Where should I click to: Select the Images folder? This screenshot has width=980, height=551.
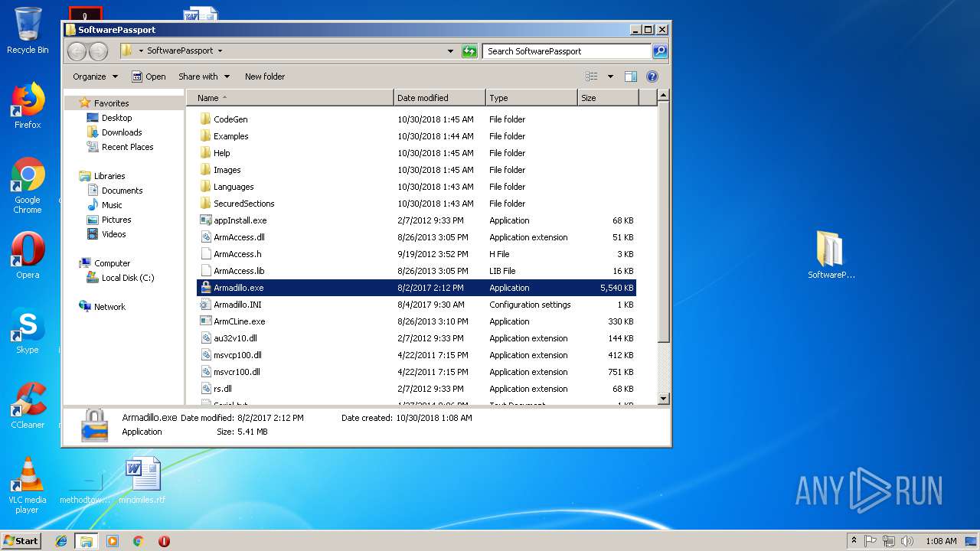point(227,170)
